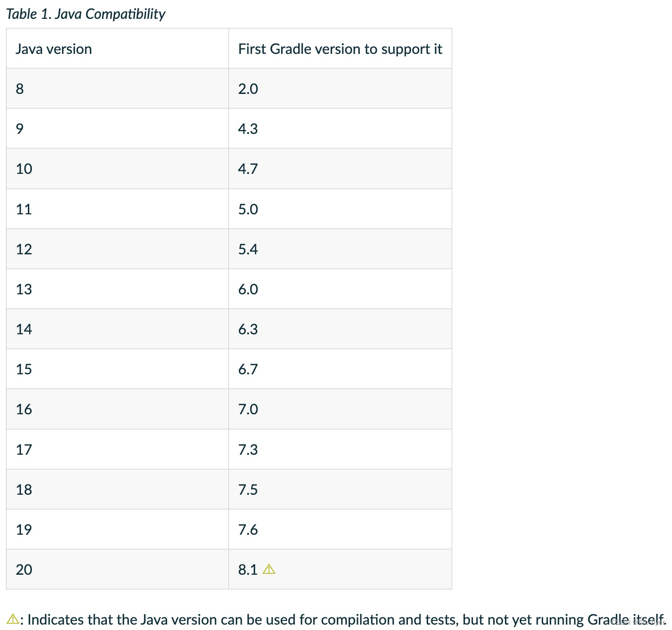
Task: Select the Gradle version 4.3 cell
Action: (340, 129)
